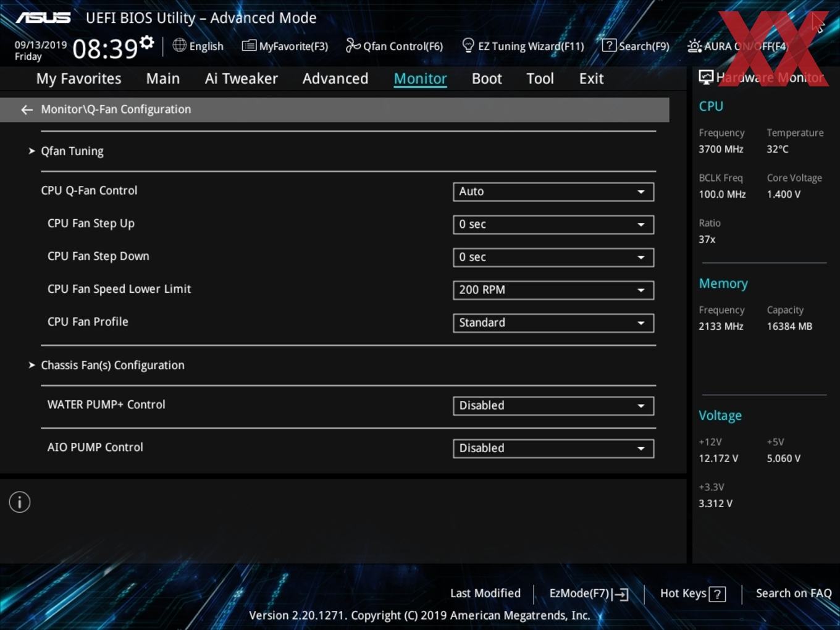
Task: Open the AIO PUMP Control dropdown
Action: pos(553,448)
